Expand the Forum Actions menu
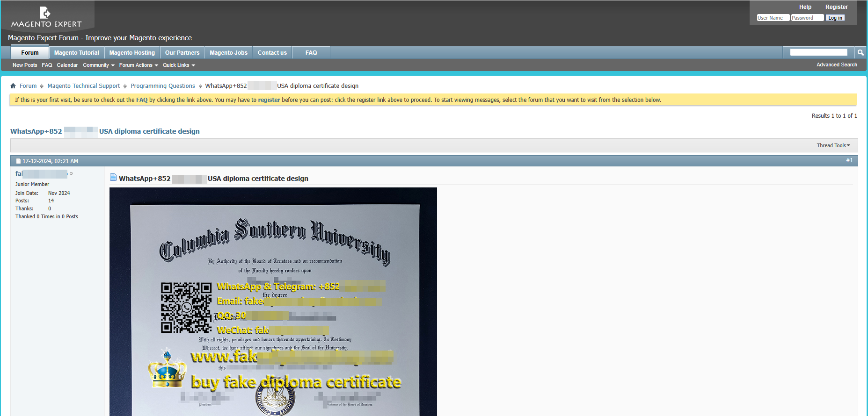The height and width of the screenshot is (416, 868). coord(139,65)
